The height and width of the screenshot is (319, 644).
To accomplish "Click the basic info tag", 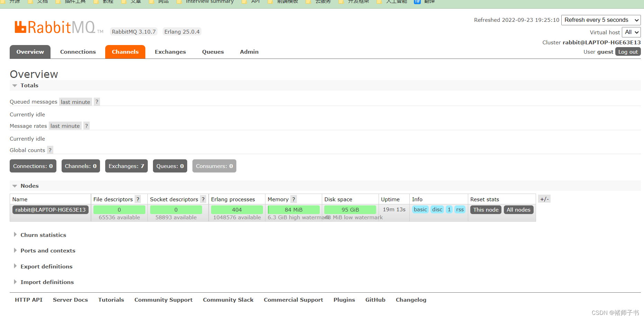I will [420, 210].
